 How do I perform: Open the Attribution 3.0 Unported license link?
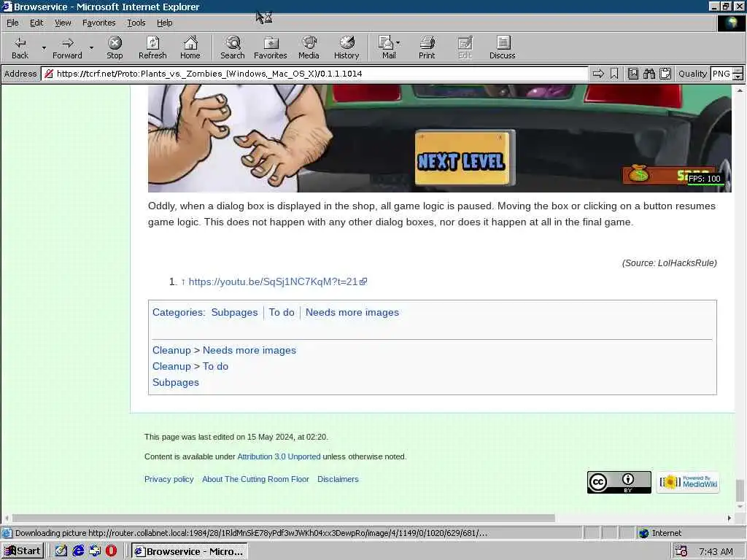tap(279, 456)
